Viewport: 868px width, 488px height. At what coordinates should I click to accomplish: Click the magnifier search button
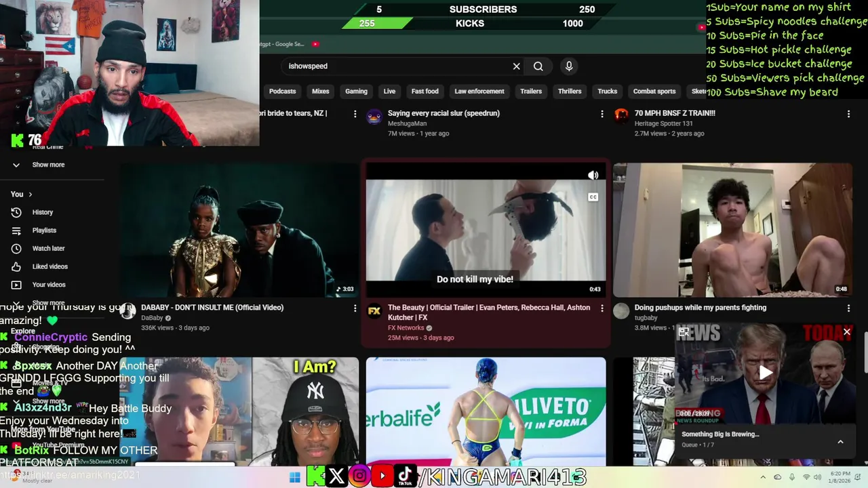click(538, 66)
